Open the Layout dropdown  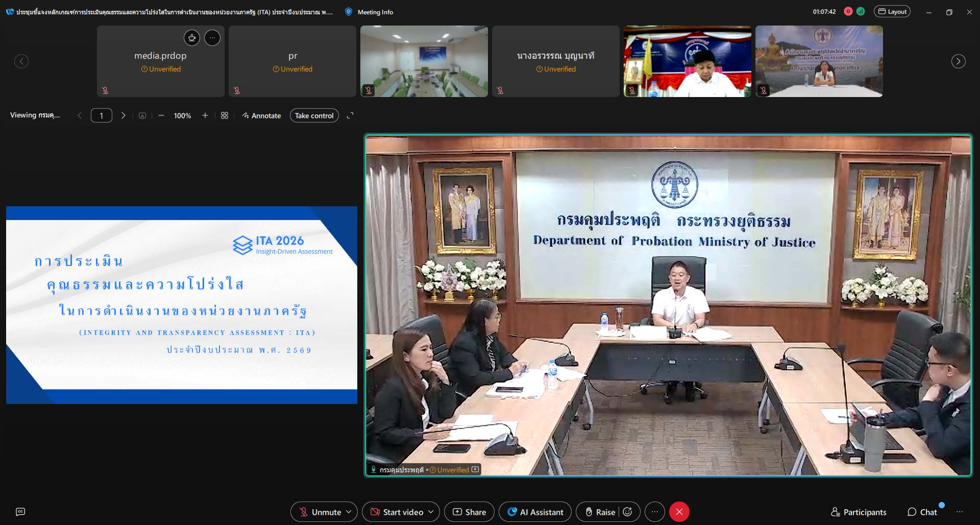(x=892, y=11)
